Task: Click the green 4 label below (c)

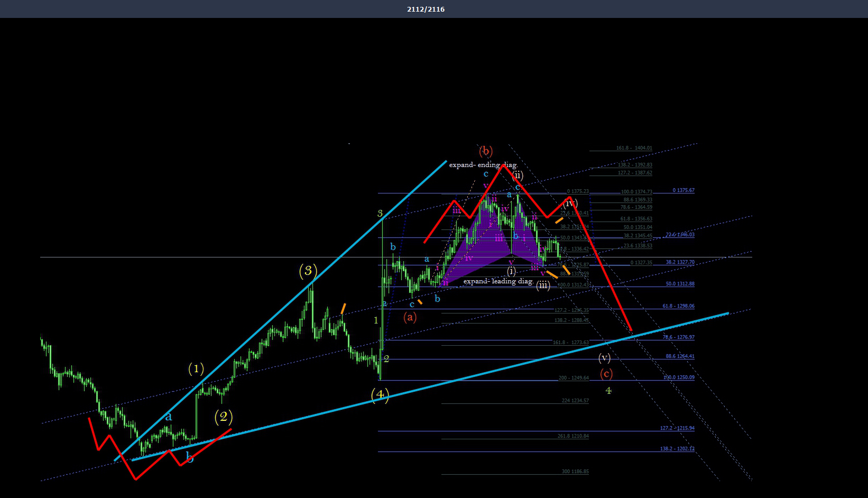Action: pyautogui.click(x=608, y=391)
